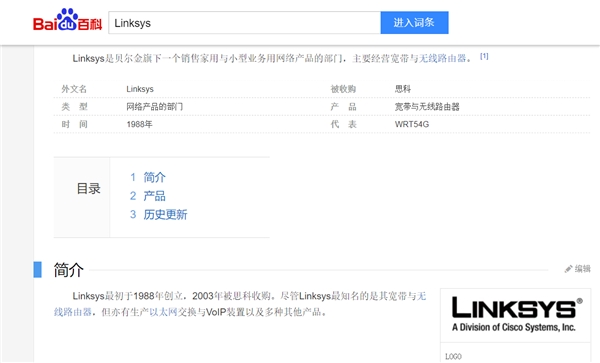Click the 进入词条 button
Image resolution: width=600 pixels, height=363 pixels.
[414, 23]
